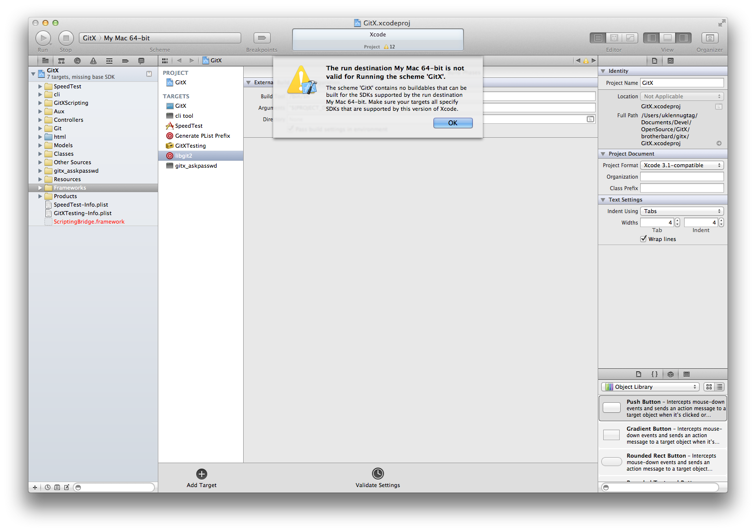Click the Stop button in toolbar

coord(66,38)
